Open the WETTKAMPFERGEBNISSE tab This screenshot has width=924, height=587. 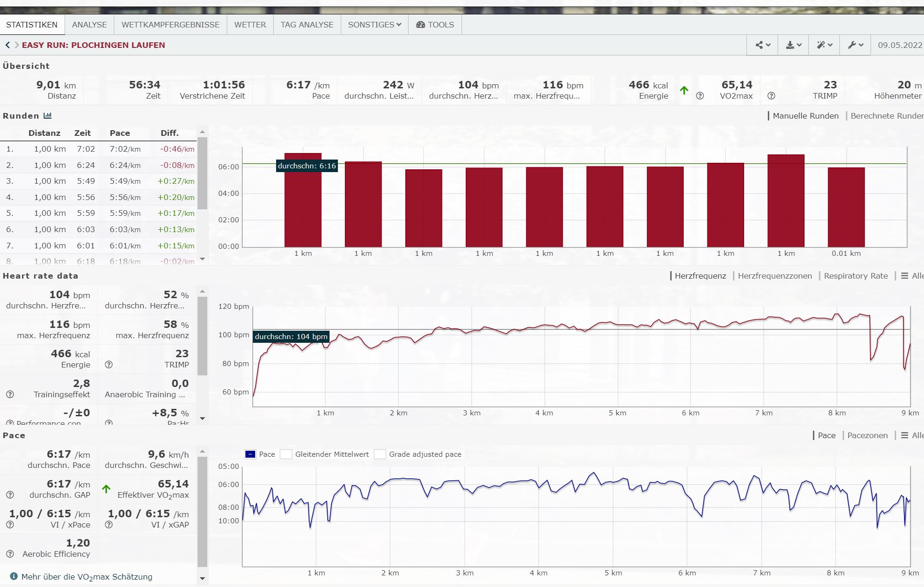pos(170,25)
